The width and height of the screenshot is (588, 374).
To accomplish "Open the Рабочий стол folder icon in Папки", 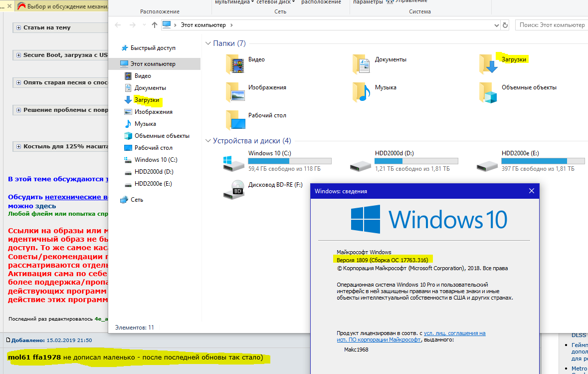I will (x=235, y=120).
